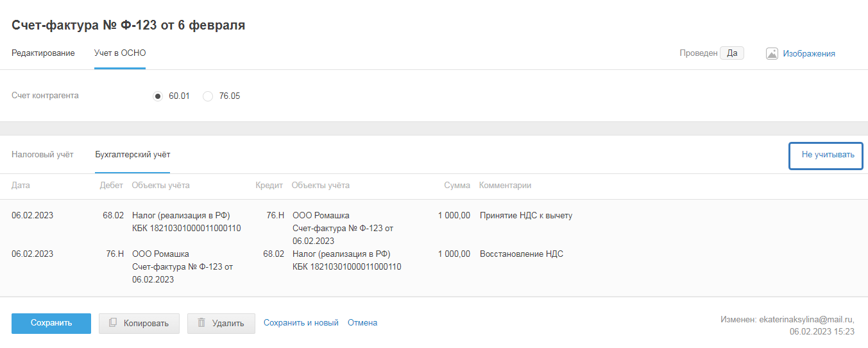Select the 76.05 counterparty account radio
This screenshot has height=348, width=868.
(208, 96)
